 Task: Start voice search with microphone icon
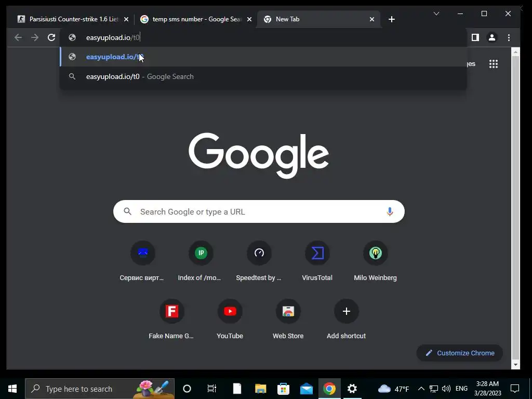(x=390, y=212)
